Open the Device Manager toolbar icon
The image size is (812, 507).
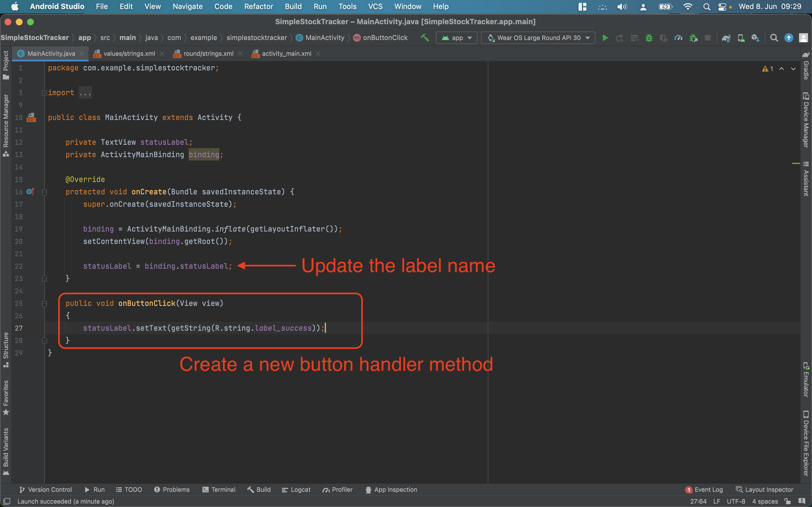point(741,38)
